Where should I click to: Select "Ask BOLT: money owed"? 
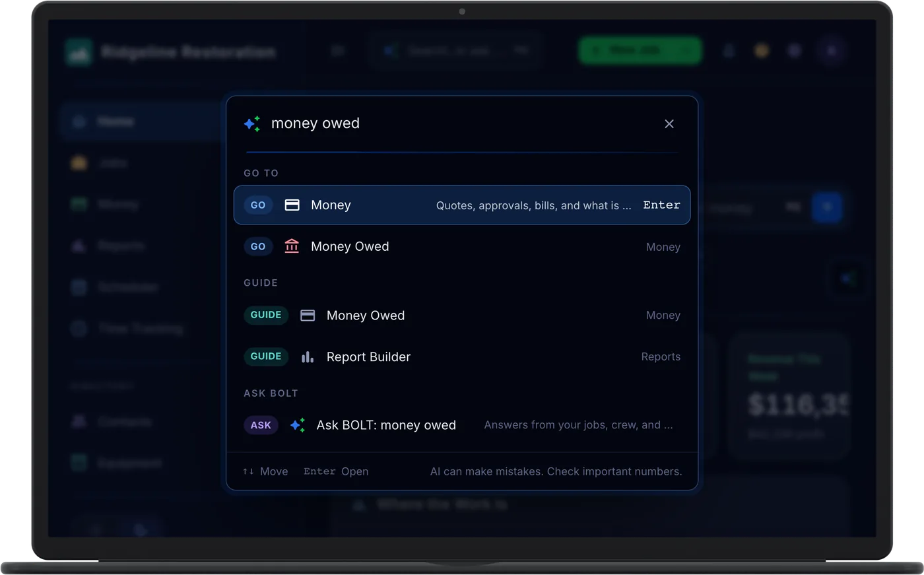click(386, 425)
